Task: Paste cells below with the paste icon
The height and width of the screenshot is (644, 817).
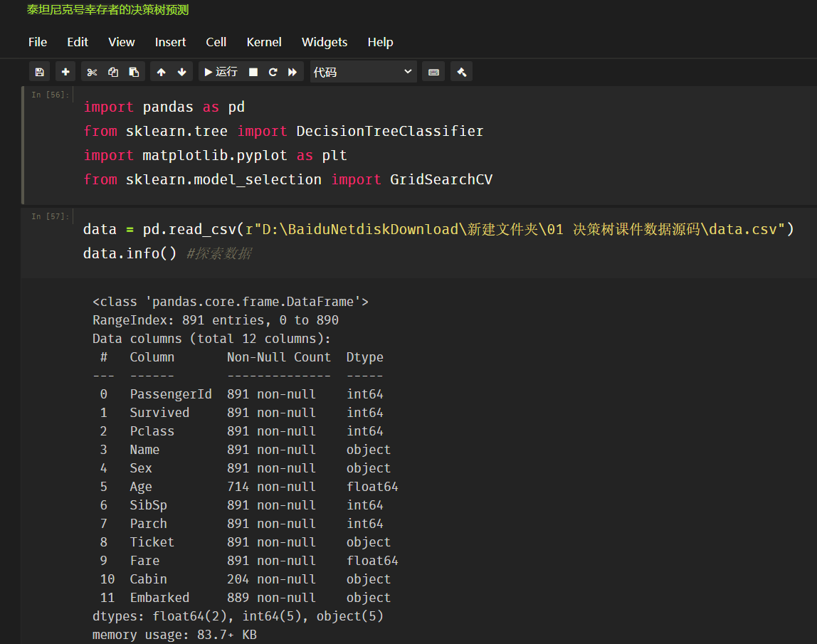Action: click(x=134, y=71)
